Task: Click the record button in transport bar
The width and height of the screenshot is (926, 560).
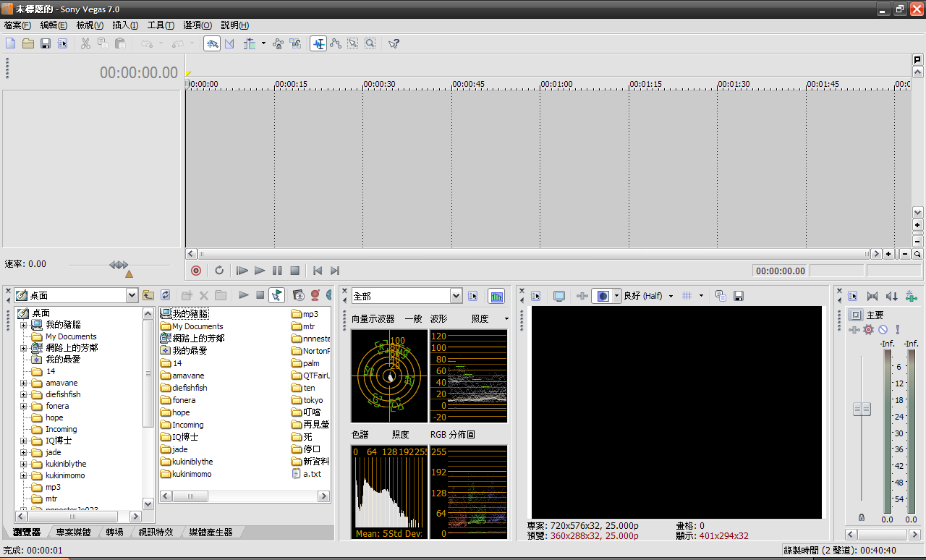Action: tap(196, 271)
